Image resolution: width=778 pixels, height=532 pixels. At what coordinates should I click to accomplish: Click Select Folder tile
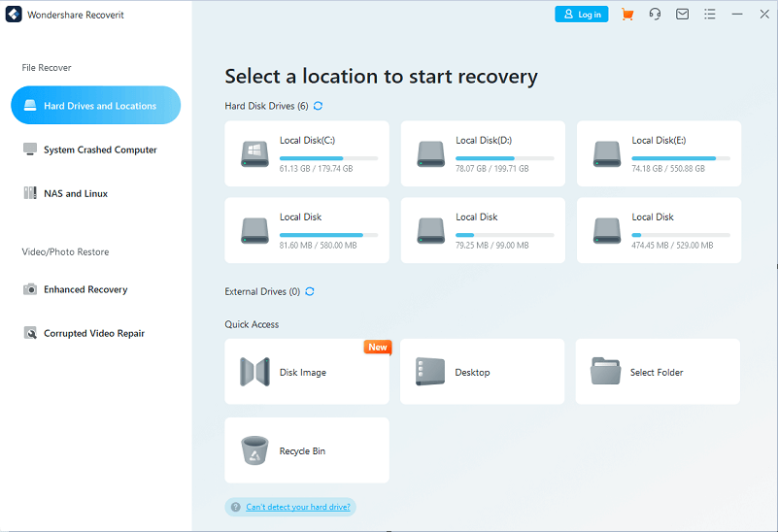click(658, 372)
